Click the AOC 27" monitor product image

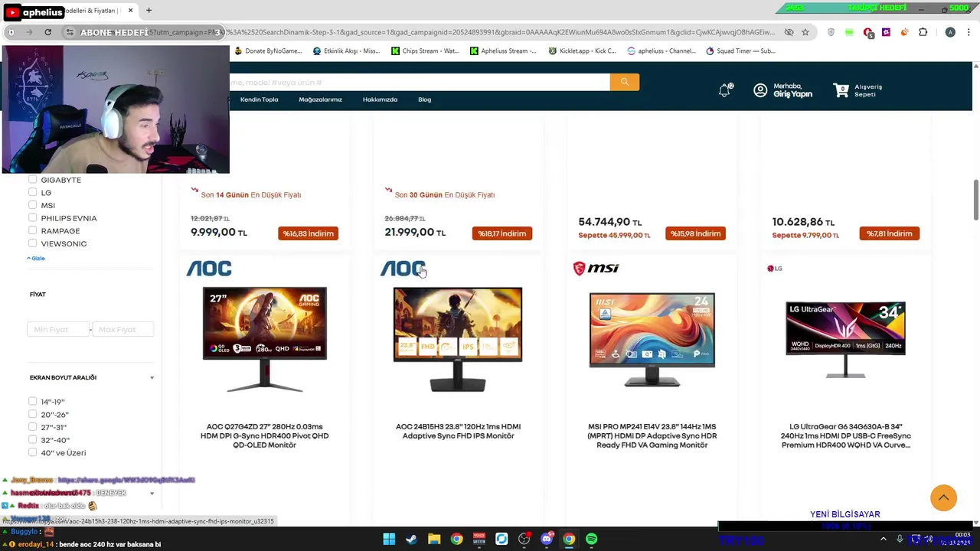coord(264,340)
